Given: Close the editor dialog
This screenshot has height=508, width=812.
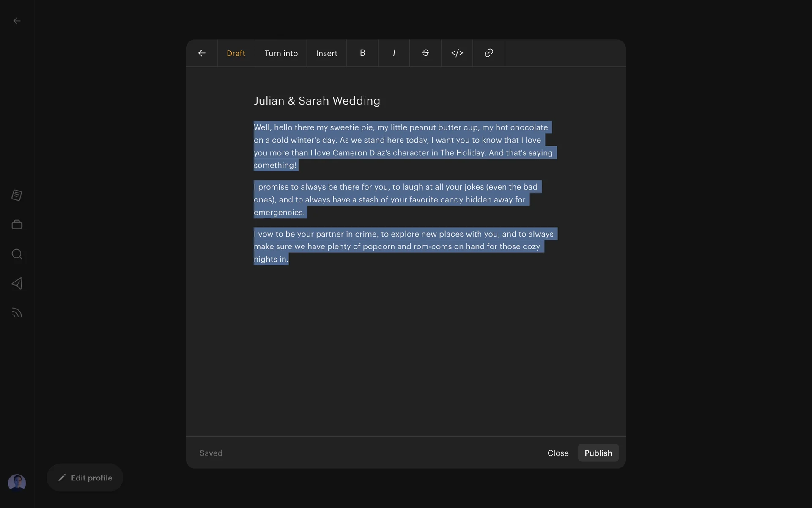Looking at the screenshot, I should 558,453.
